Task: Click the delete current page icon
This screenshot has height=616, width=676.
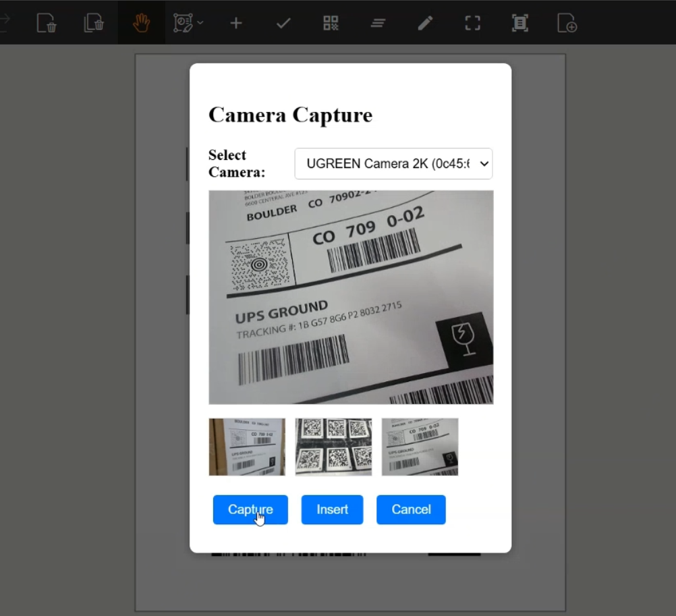Action: (47, 23)
